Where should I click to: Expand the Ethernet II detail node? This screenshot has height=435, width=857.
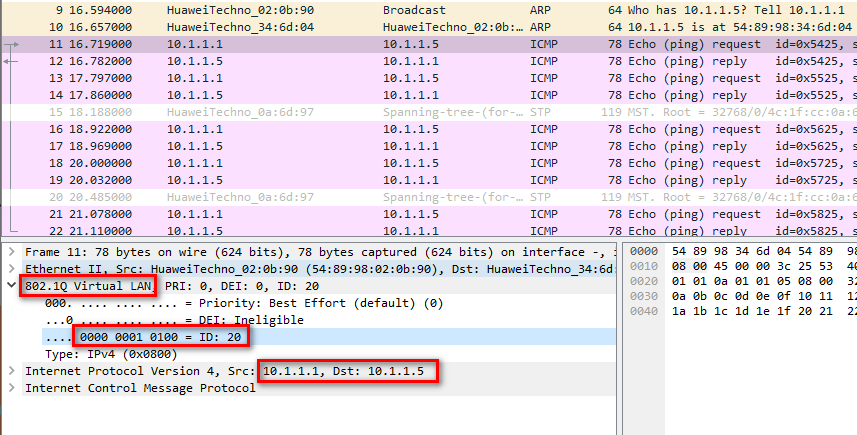click(x=11, y=269)
